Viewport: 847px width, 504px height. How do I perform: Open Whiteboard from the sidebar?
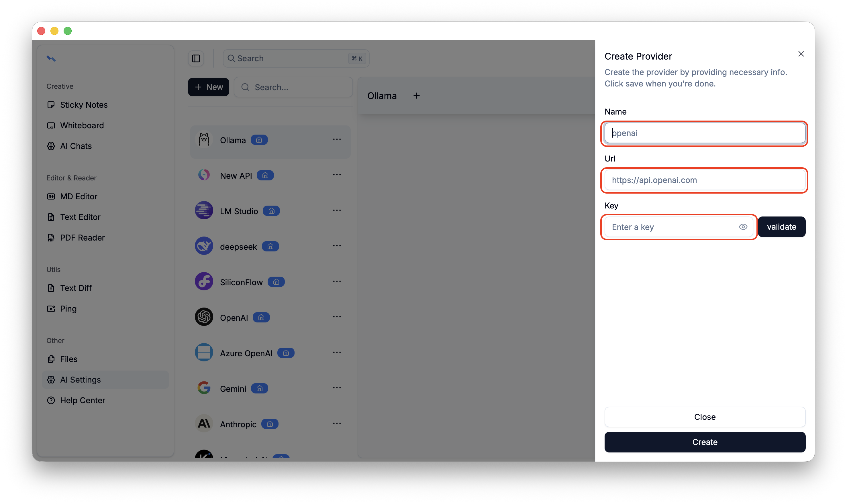click(x=82, y=126)
